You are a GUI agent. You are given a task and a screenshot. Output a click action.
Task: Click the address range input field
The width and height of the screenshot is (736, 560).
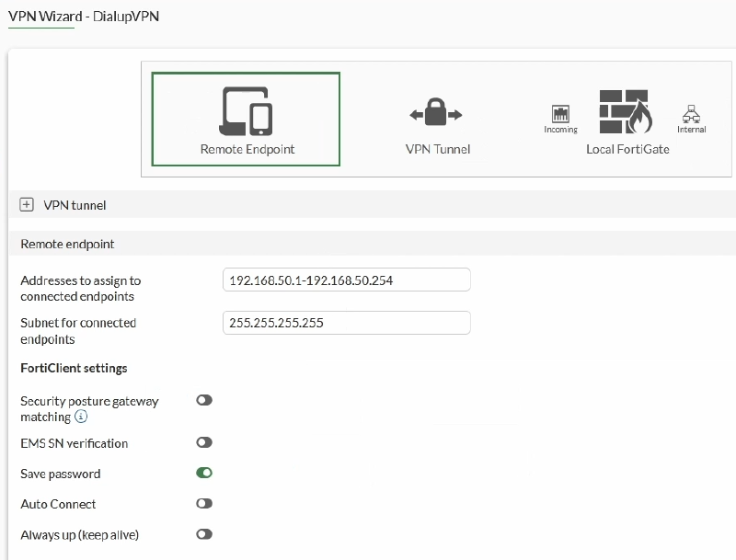(x=347, y=280)
